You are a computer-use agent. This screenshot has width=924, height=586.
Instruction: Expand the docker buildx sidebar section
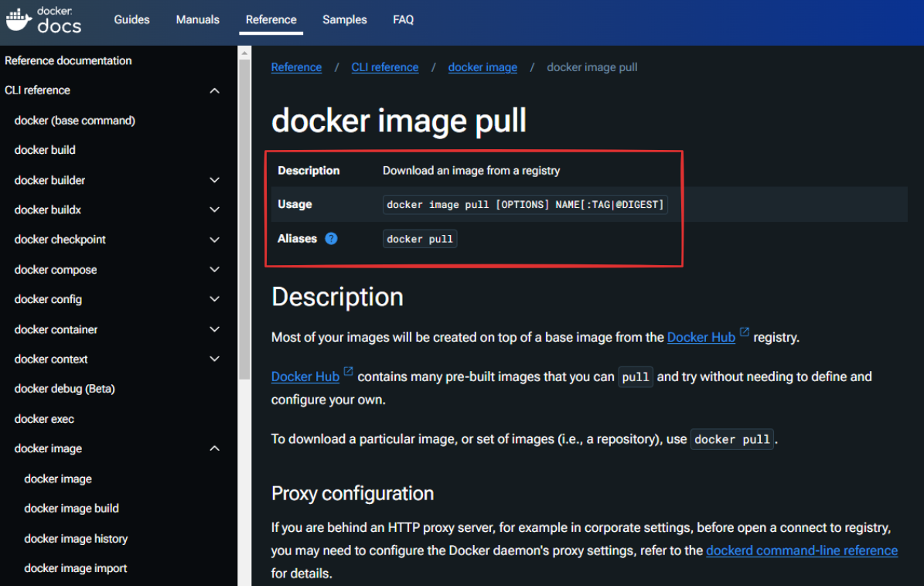click(214, 210)
